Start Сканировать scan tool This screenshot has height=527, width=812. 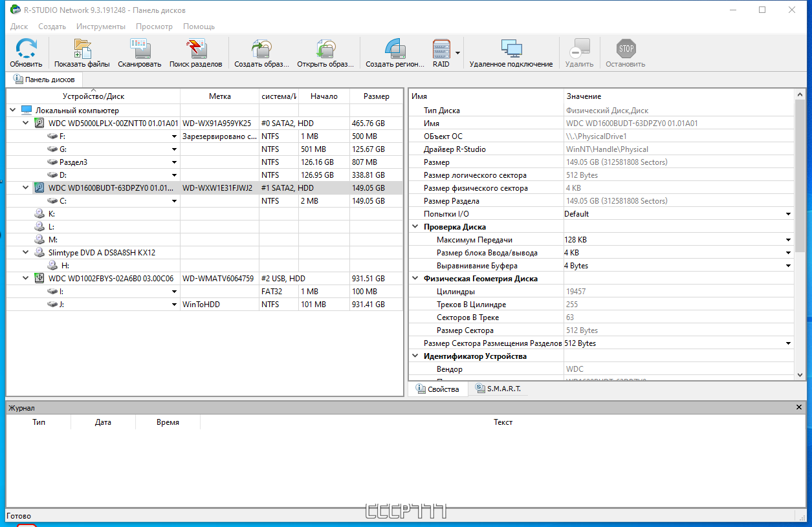coord(140,50)
